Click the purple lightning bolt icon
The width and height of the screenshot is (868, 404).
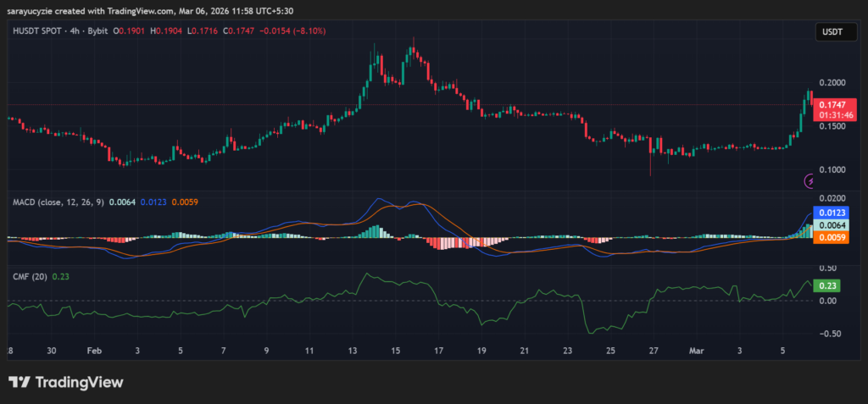pos(810,180)
